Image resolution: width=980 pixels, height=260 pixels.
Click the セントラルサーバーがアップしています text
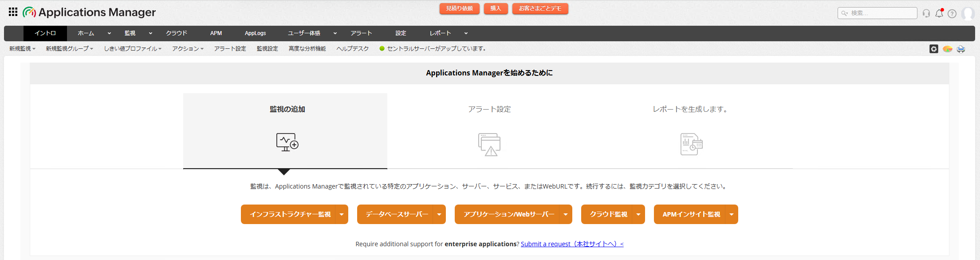[437, 49]
